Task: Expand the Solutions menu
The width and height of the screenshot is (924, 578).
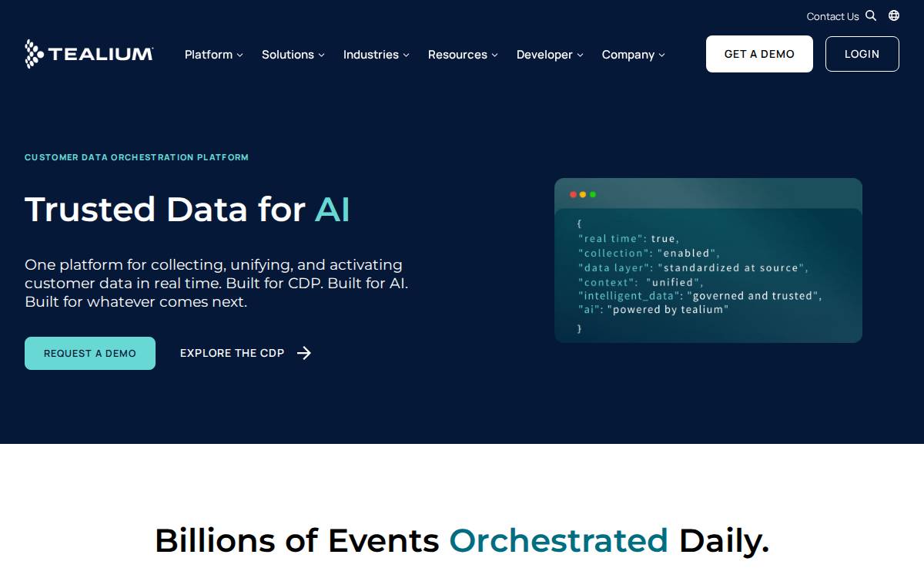Action: (x=293, y=55)
